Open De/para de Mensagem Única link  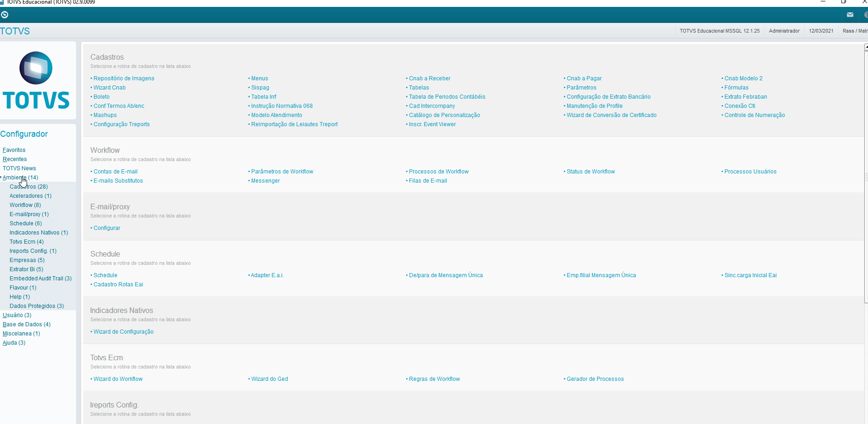click(x=446, y=275)
